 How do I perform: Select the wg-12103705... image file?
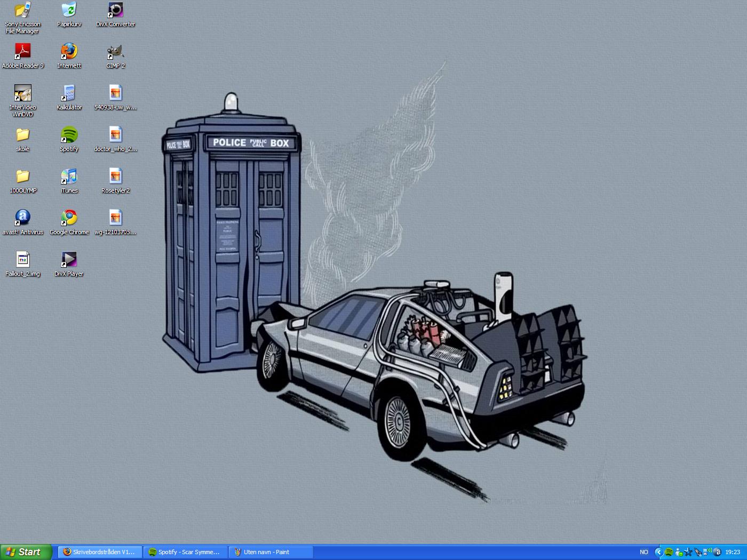(115, 223)
